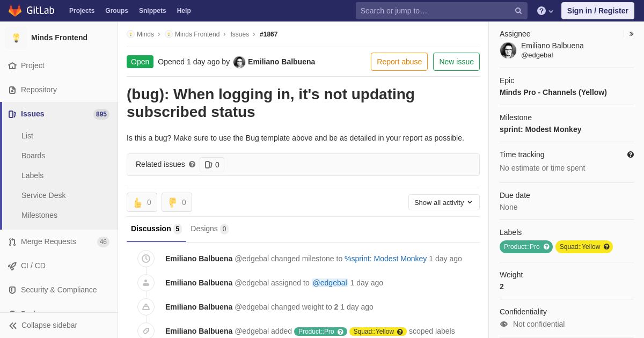Give a thumbs down reaction

pos(177,202)
